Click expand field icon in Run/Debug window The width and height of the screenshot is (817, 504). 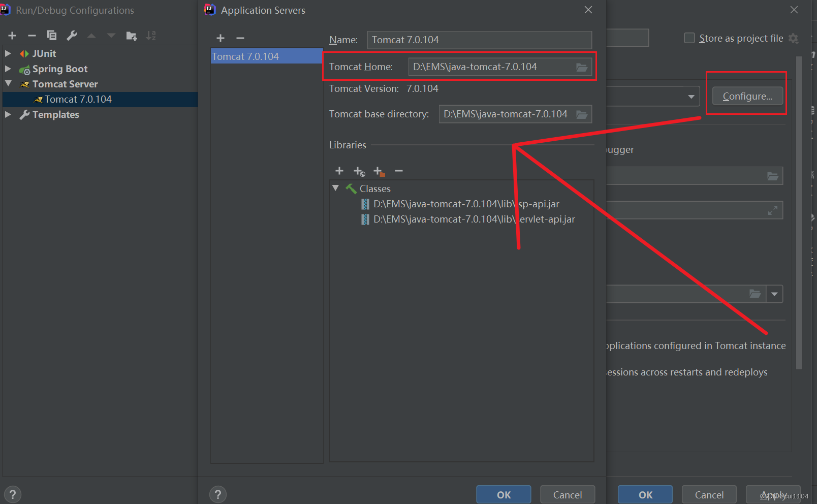[773, 210]
